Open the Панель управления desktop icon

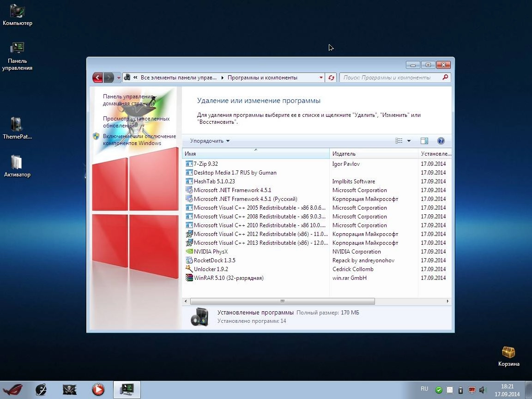(x=17, y=56)
